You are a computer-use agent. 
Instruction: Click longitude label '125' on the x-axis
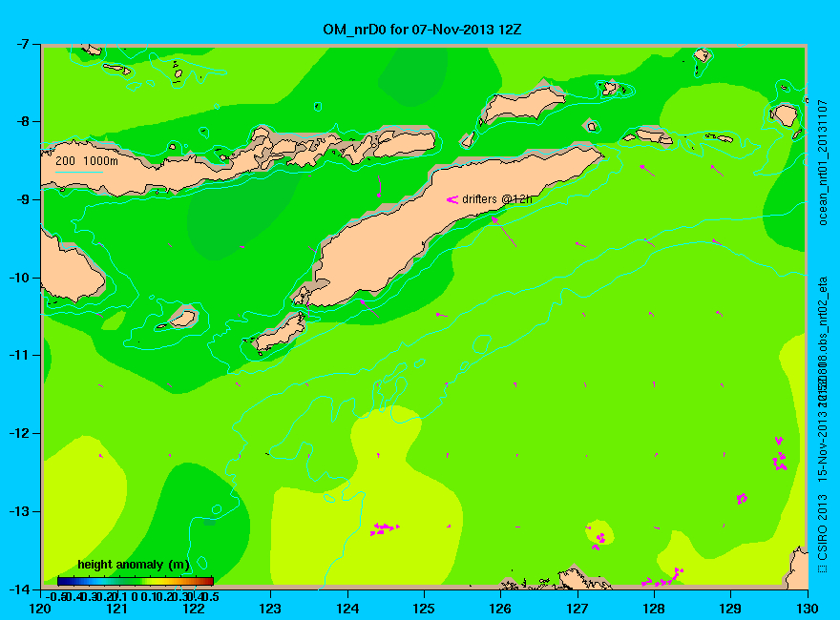[x=424, y=609]
